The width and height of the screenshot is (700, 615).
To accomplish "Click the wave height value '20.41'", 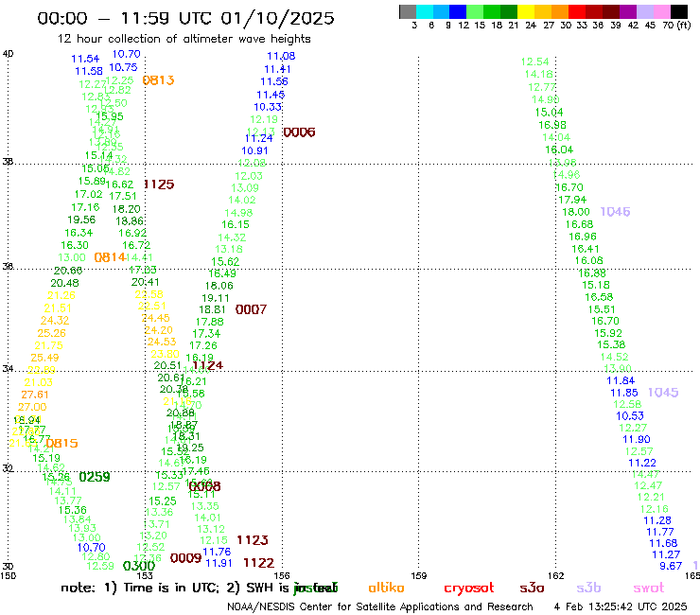I will tap(145, 282).
